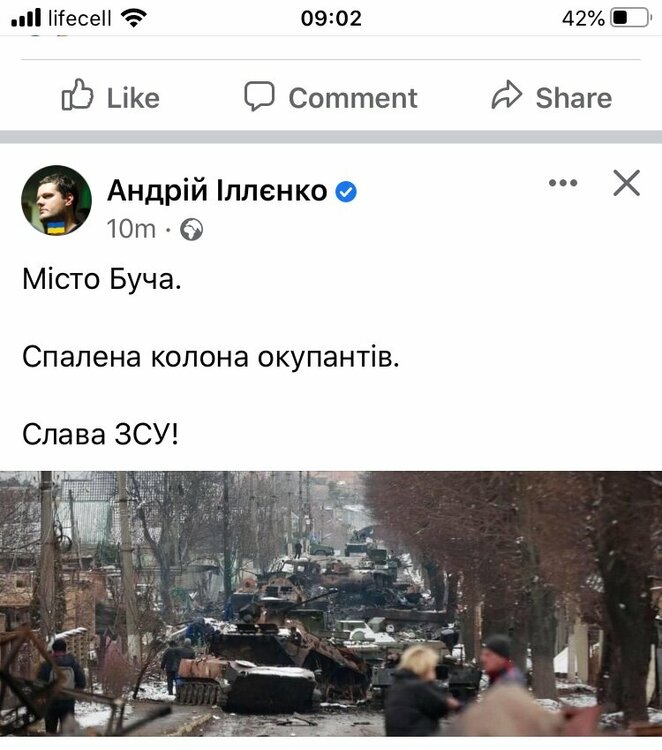Tap the battery indicator icon
Viewport: 662px width, 750px height.
[631, 18]
